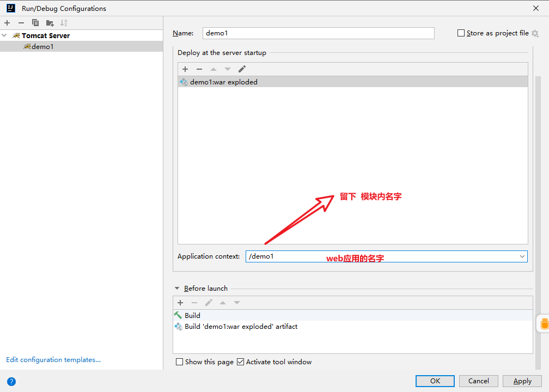Open Edit configuration templates link
549x392 pixels.
point(53,360)
